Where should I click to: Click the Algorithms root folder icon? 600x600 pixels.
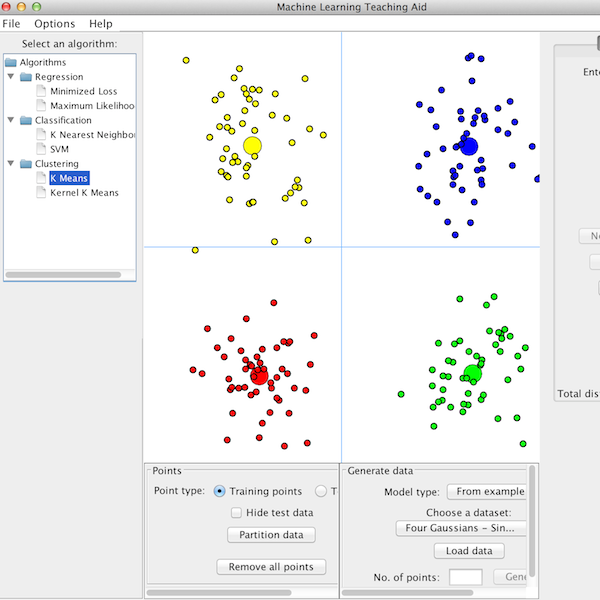[x=11, y=62]
